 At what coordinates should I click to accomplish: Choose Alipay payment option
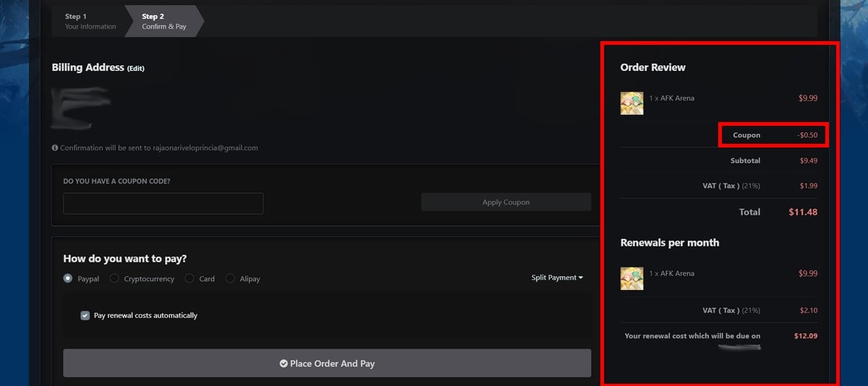pyautogui.click(x=230, y=278)
